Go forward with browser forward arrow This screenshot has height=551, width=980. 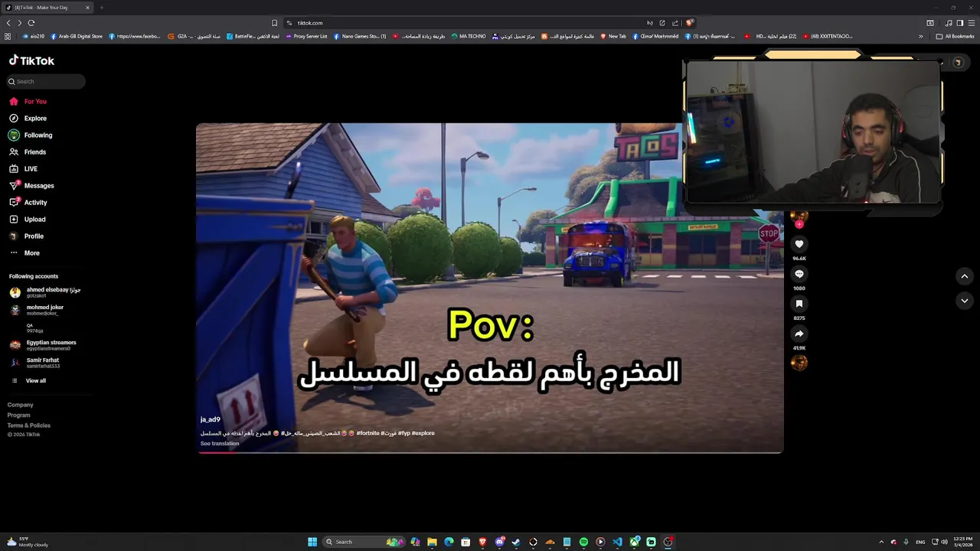pos(20,23)
